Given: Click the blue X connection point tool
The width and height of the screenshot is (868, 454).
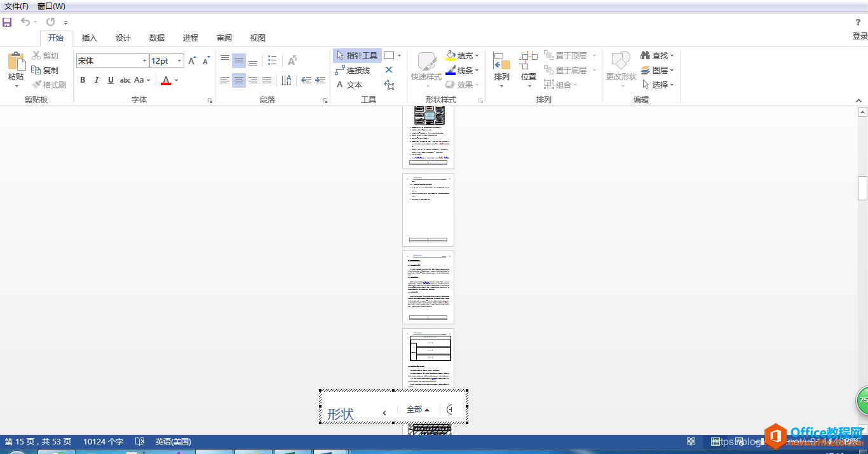Looking at the screenshot, I should click(x=389, y=70).
